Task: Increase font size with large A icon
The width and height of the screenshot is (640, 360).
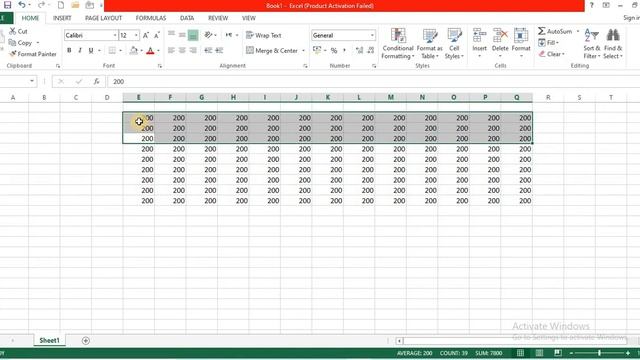Action: point(146,36)
